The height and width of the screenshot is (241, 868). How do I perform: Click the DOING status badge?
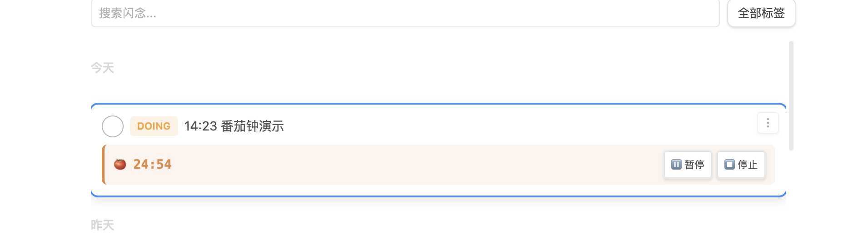click(x=154, y=126)
